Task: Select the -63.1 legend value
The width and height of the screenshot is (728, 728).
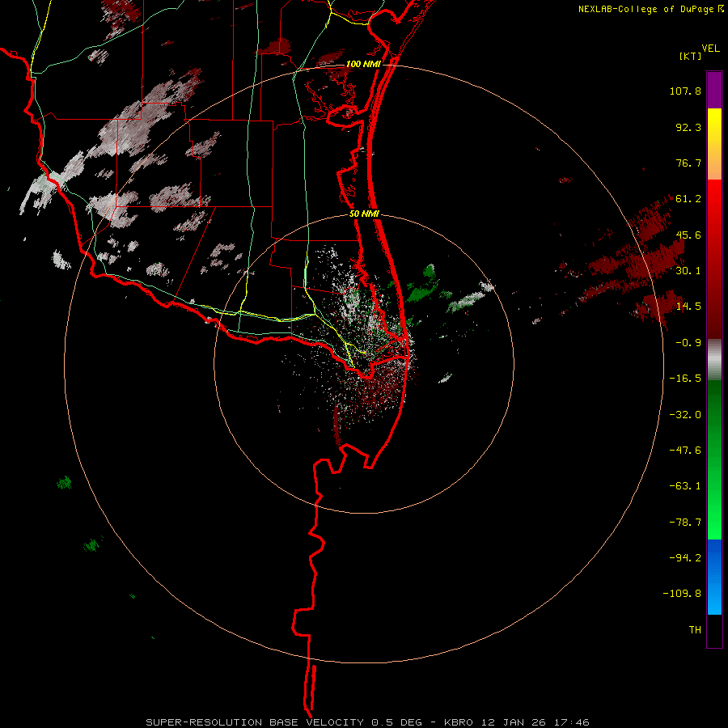Action: pyautogui.click(x=685, y=486)
